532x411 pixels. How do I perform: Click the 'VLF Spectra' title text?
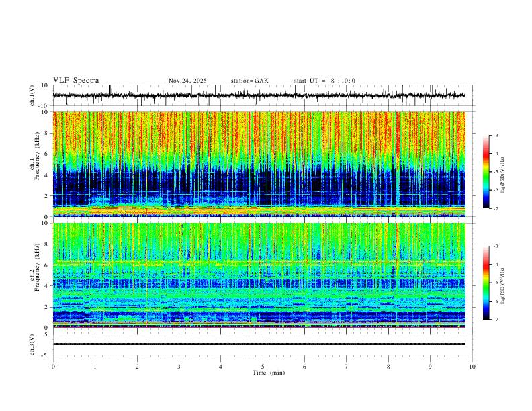(76, 81)
